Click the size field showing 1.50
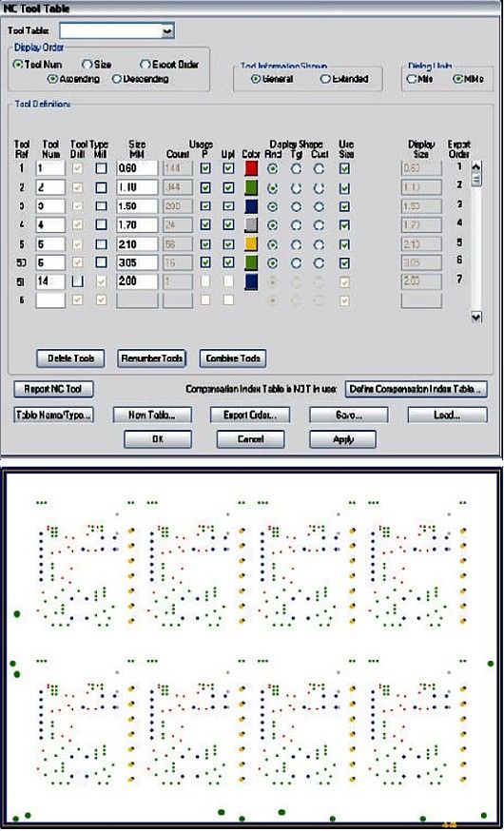504x831 pixels. click(x=137, y=206)
